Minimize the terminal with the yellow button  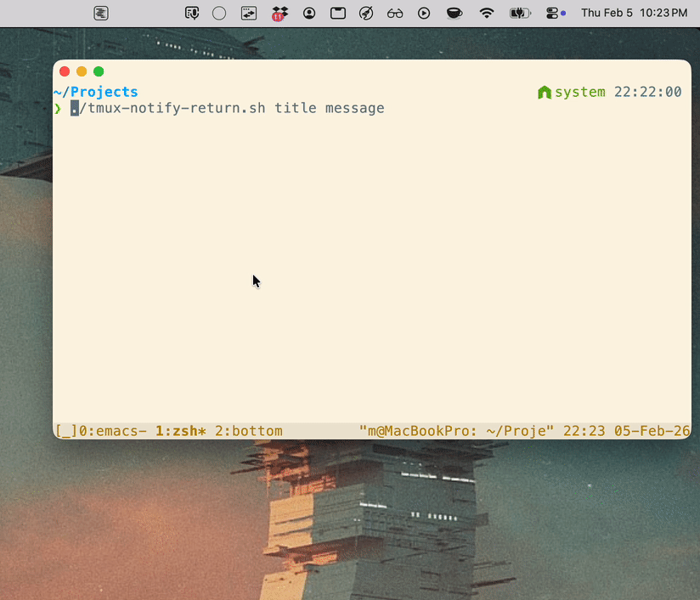pos(82,71)
